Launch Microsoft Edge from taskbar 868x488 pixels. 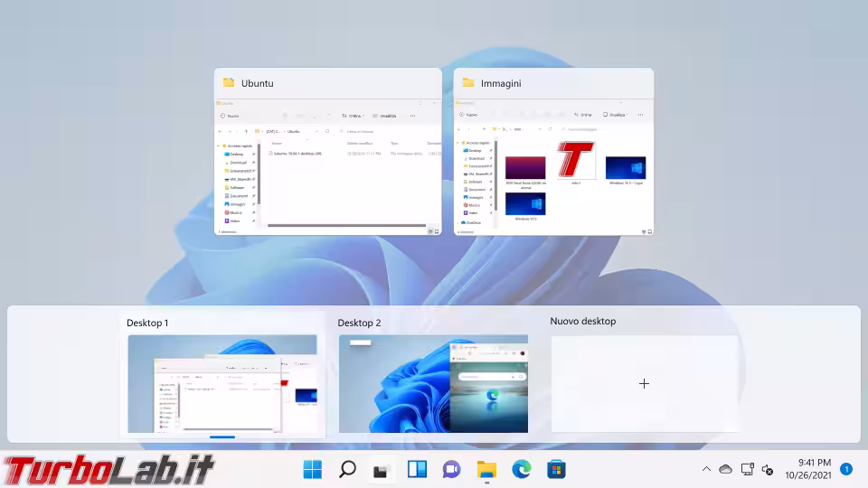[522, 469]
